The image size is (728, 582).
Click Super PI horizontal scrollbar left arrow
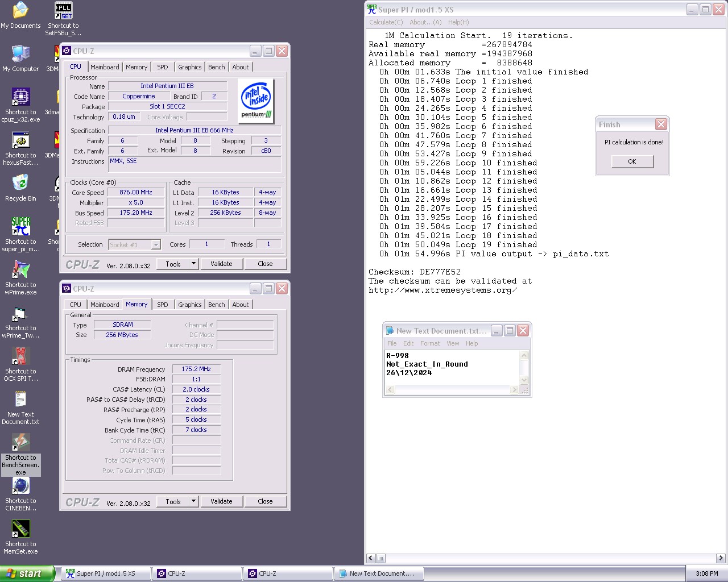(x=371, y=558)
